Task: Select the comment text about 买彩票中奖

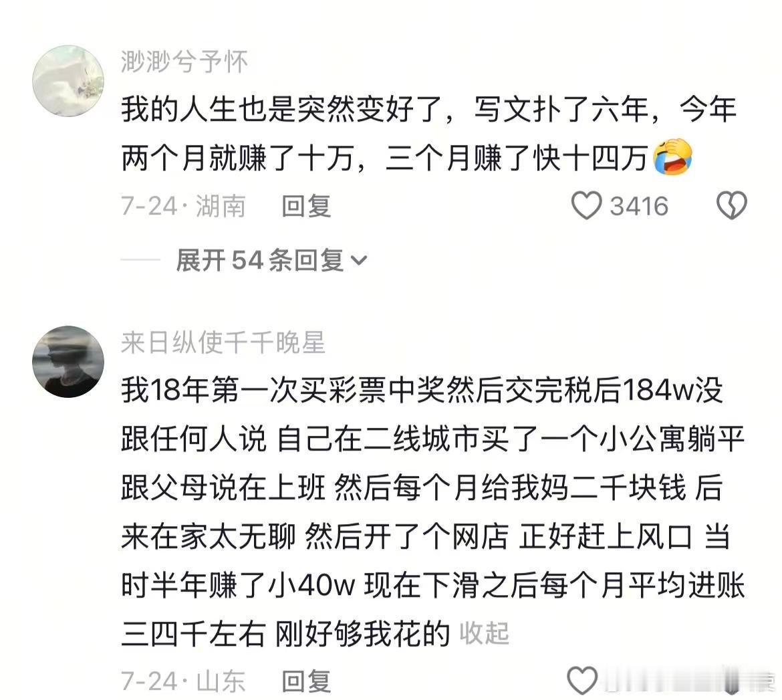Action: [433, 512]
